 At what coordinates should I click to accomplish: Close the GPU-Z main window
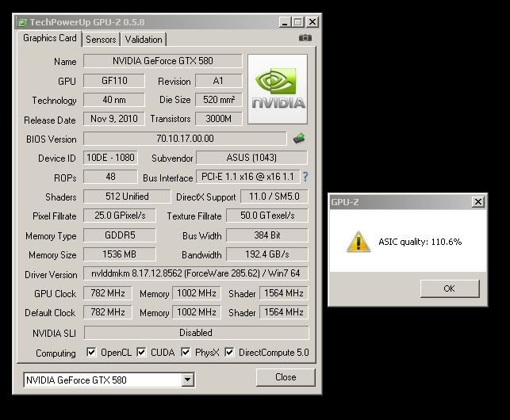click(x=313, y=22)
